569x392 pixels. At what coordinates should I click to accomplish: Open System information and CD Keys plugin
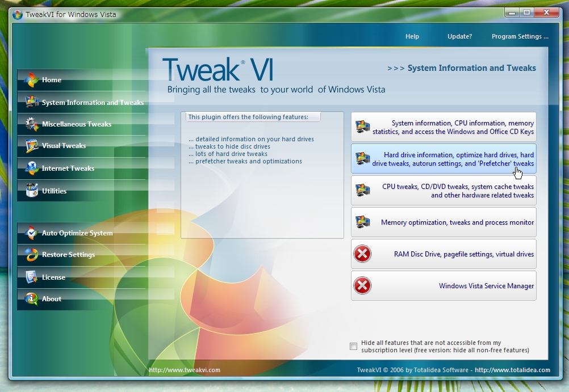click(x=444, y=127)
